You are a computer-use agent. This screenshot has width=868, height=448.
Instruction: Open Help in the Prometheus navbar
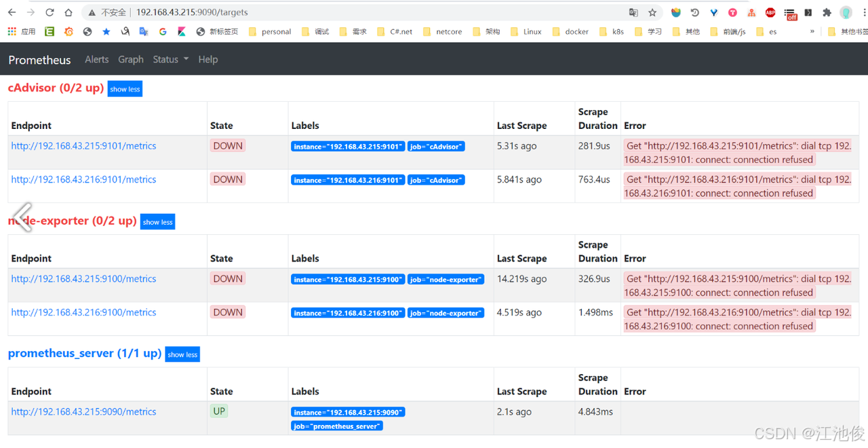click(x=208, y=59)
